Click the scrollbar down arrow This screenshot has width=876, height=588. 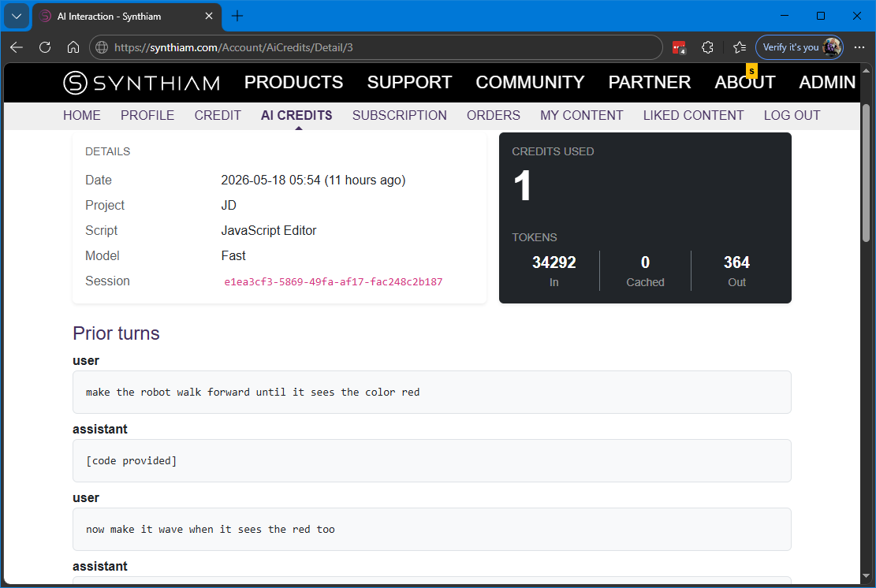(x=866, y=575)
